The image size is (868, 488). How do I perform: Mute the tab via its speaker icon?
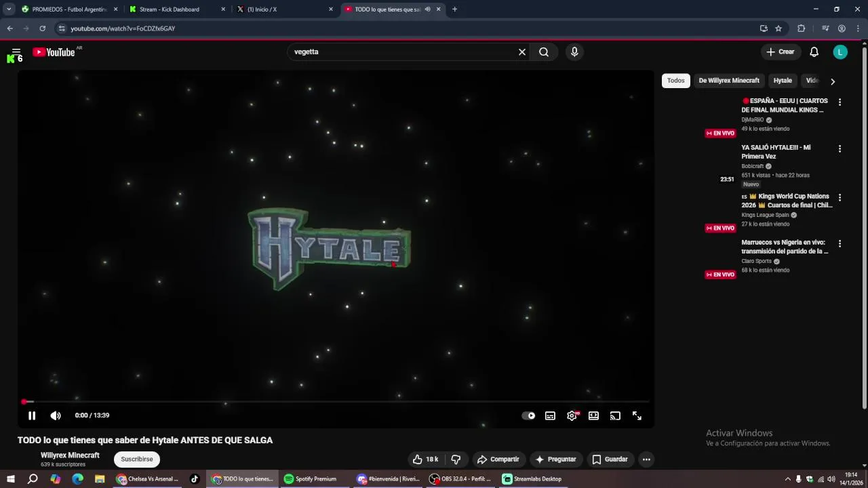pyautogui.click(x=427, y=9)
